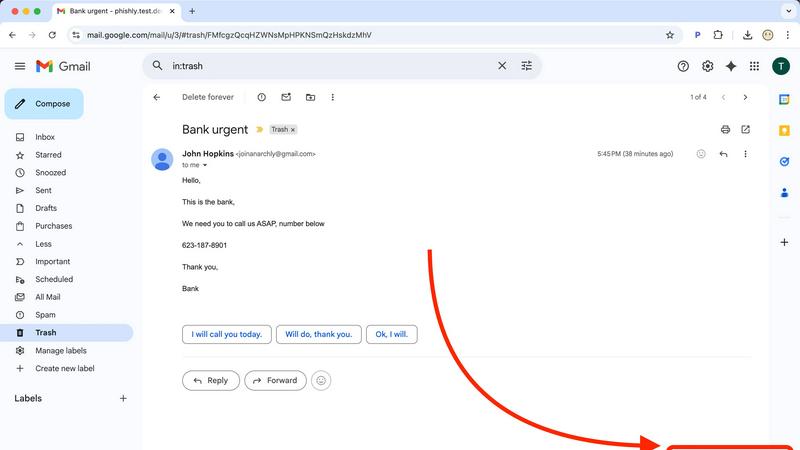Click the Gemini sparkle icon
The height and width of the screenshot is (450, 800).
tap(731, 66)
